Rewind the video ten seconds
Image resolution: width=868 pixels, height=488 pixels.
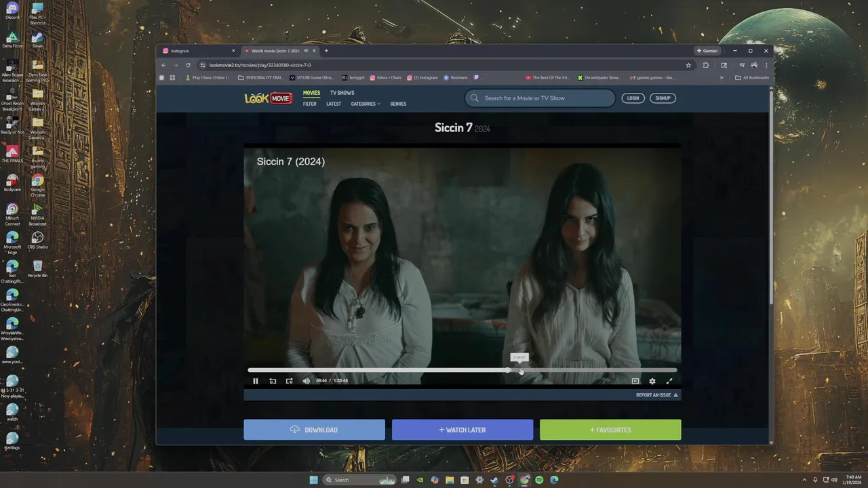(273, 381)
